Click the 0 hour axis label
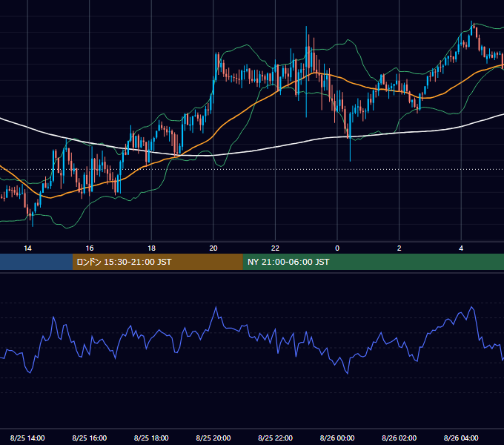504x445 pixels. [x=337, y=248]
